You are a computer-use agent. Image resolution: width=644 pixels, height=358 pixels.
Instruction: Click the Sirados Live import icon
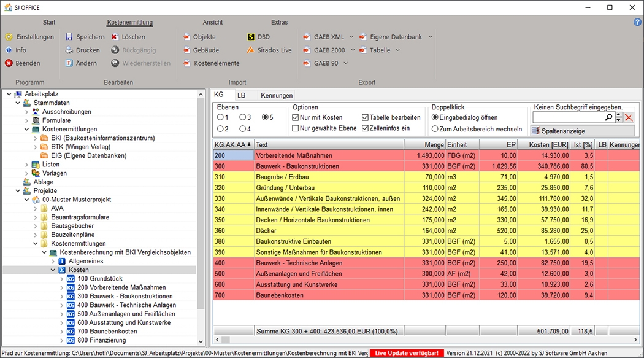click(250, 50)
